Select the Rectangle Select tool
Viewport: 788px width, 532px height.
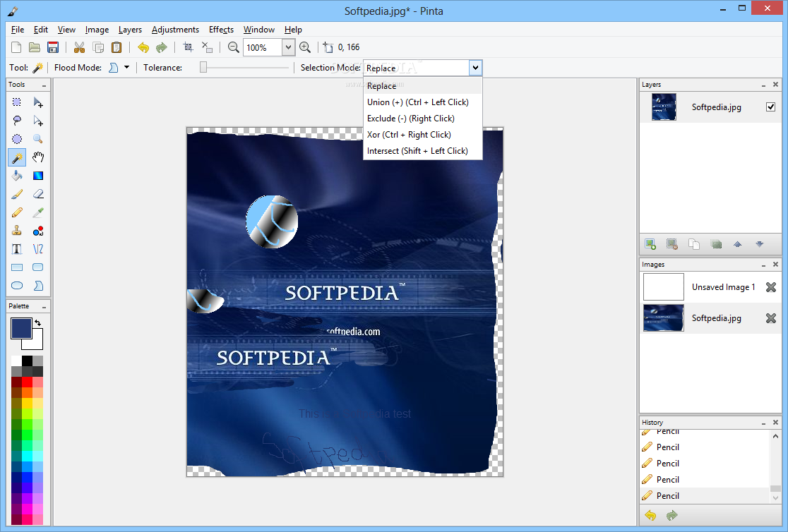point(16,102)
